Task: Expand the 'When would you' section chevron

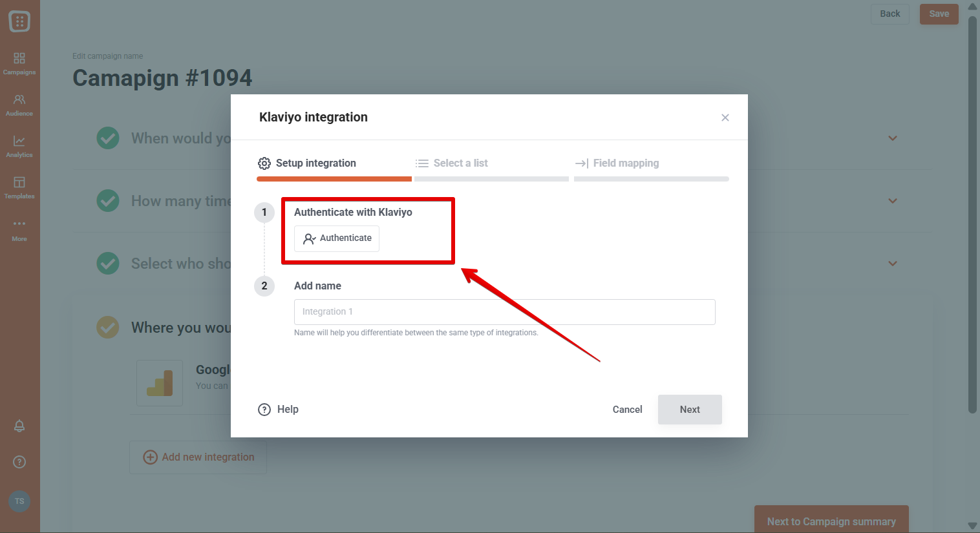Action: tap(893, 138)
